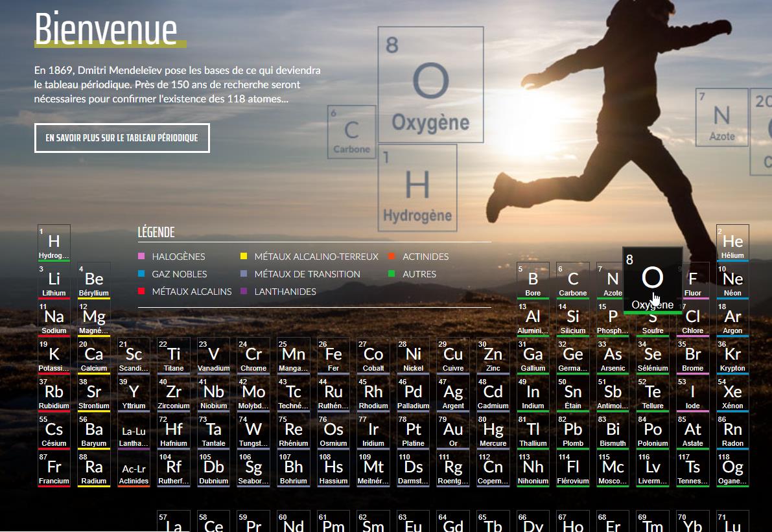Open the Plomb (Pb) element tile
Screen dimensions: 772x532
pyautogui.click(x=573, y=431)
